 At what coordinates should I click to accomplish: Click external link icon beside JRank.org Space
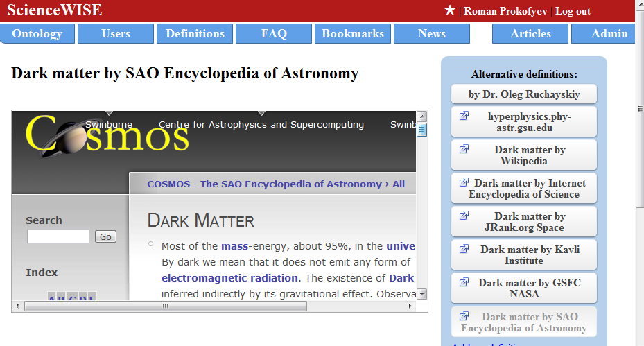[x=464, y=216]
